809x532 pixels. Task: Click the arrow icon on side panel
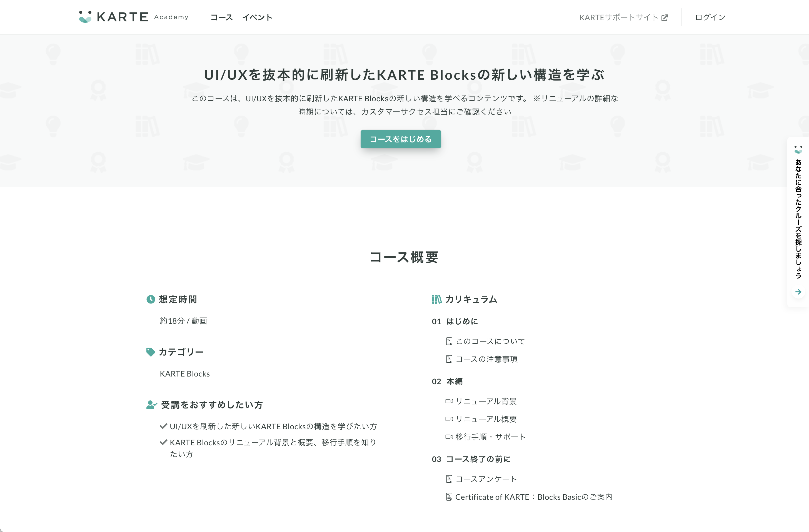pyautogui.click(x=798, y=292)
